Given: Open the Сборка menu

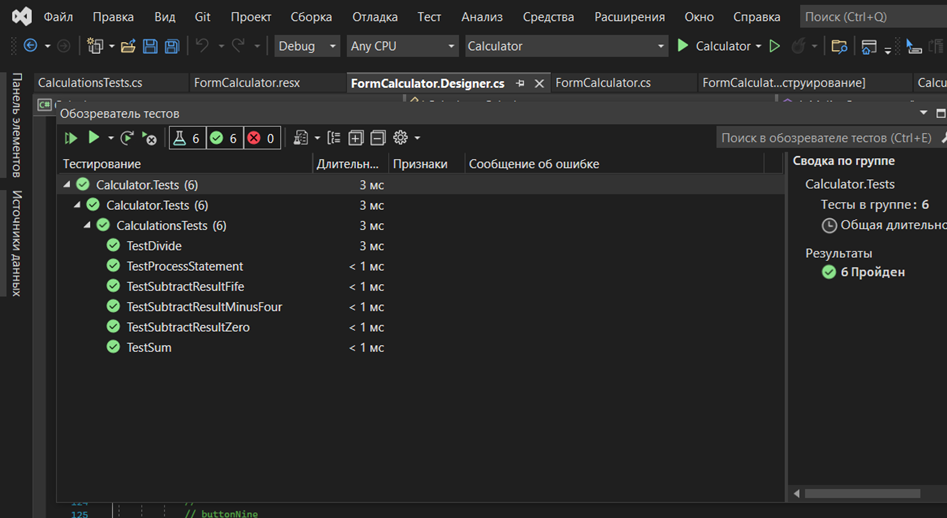Looking at the screenshot, I should [311, 17].
